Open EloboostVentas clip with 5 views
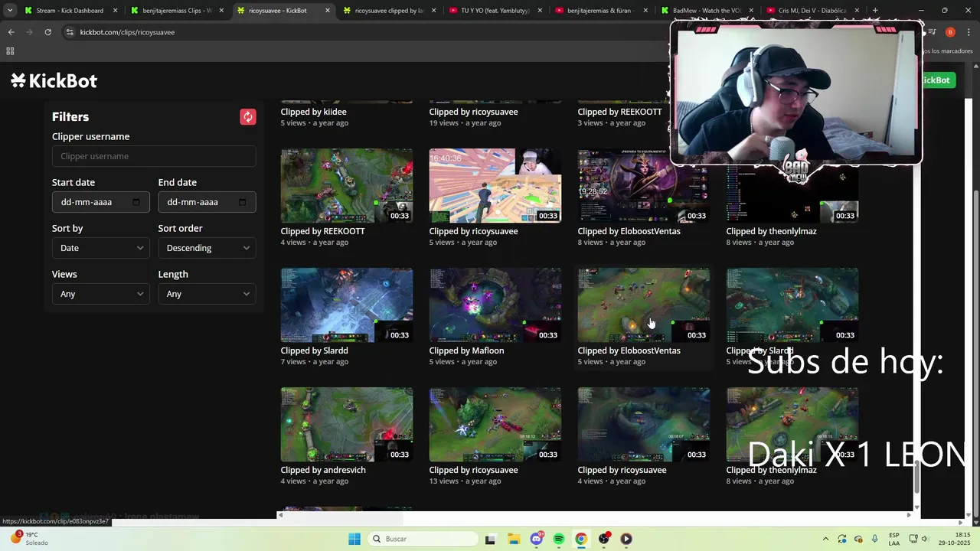 pos(644,305)
